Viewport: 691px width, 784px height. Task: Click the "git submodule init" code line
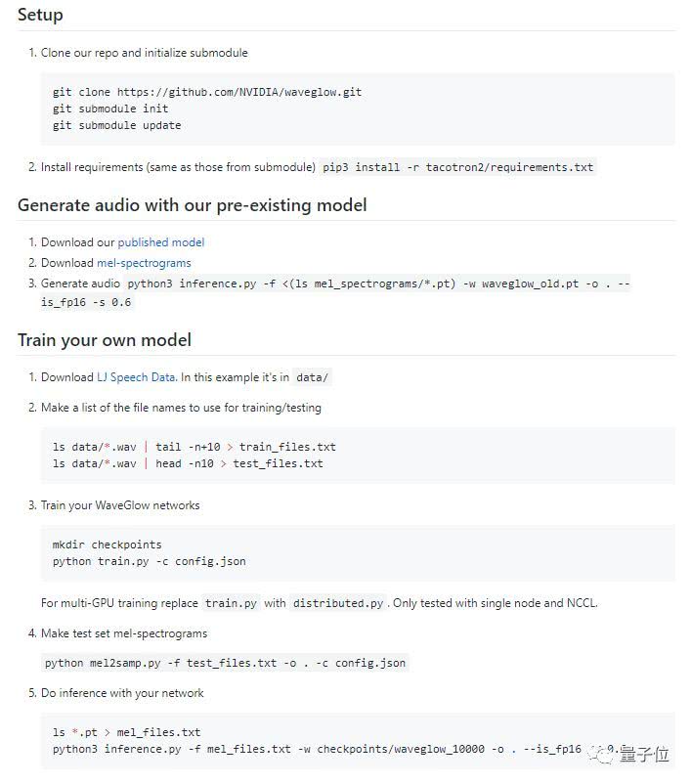point(110,109)
